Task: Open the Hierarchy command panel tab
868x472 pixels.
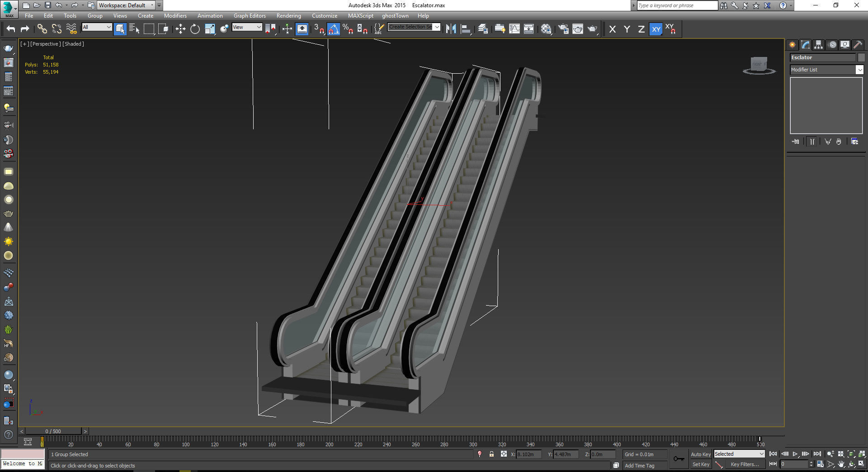Action: (x=818, y=45)
